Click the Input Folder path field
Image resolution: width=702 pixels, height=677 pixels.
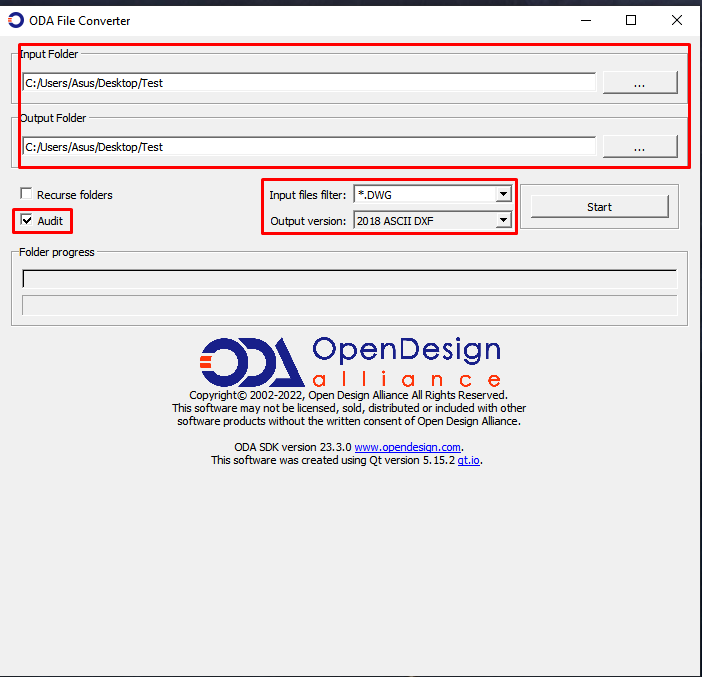tap(309, 83)
